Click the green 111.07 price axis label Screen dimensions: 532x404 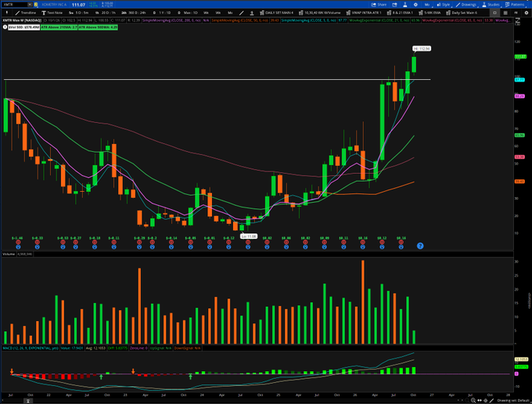520,56
